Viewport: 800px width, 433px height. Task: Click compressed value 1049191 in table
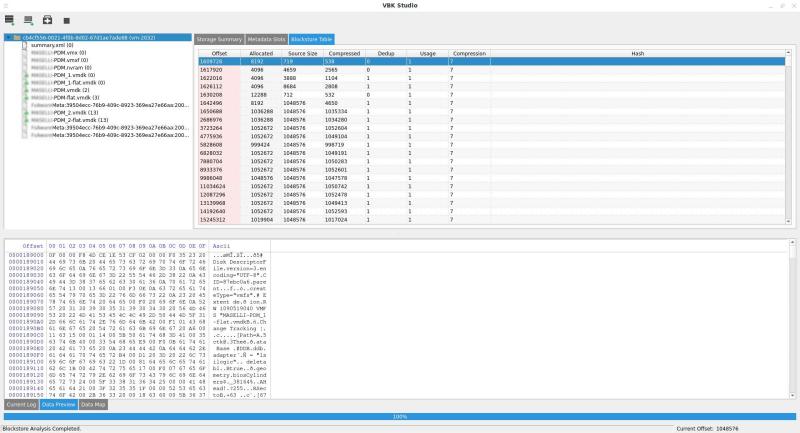(336, 153)
